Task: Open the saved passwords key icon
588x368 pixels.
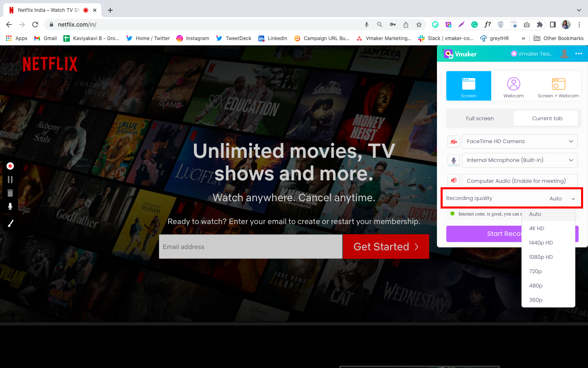Action: [393, 25]
